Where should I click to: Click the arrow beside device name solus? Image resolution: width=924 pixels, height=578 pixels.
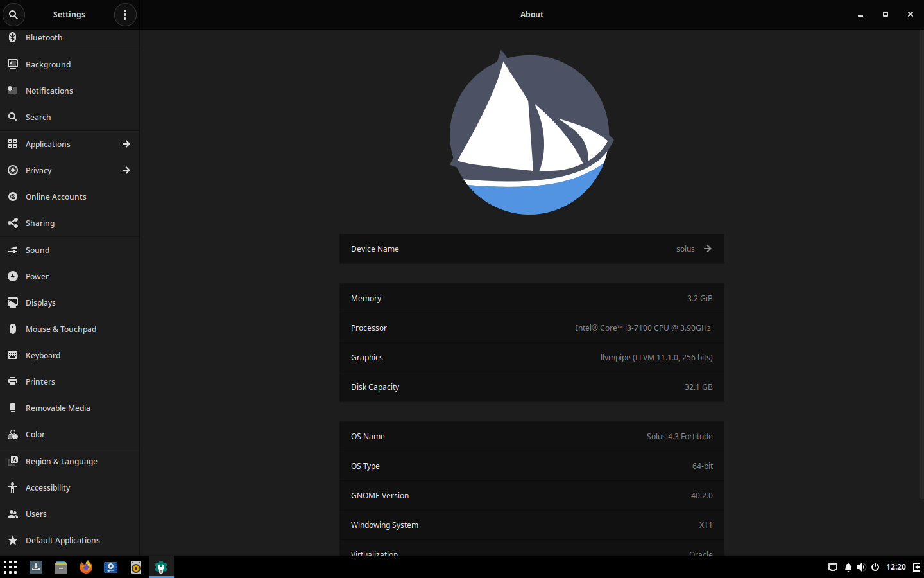pos(707,249)
